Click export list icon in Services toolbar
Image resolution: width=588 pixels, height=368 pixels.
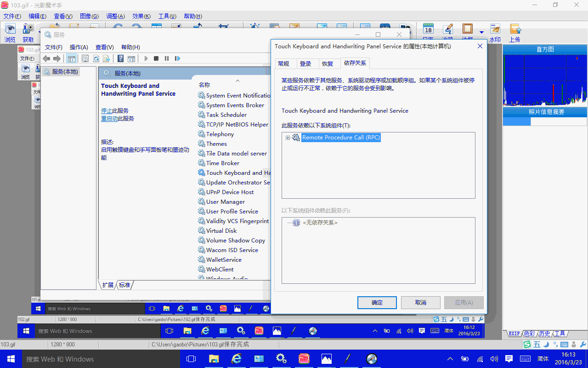[107, 58]
